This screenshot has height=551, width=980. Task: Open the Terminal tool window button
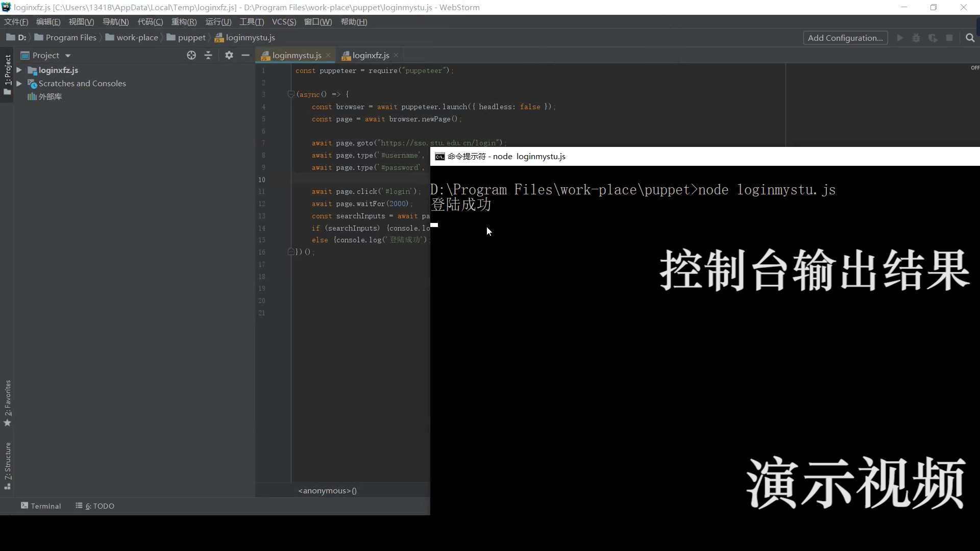pos(41,506)
